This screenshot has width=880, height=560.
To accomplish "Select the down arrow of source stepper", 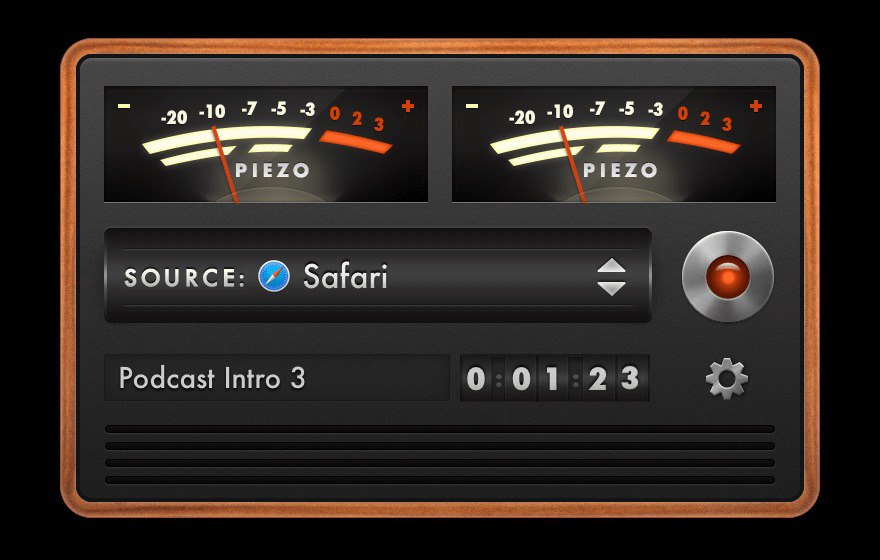I will click(x=612, y=288).
